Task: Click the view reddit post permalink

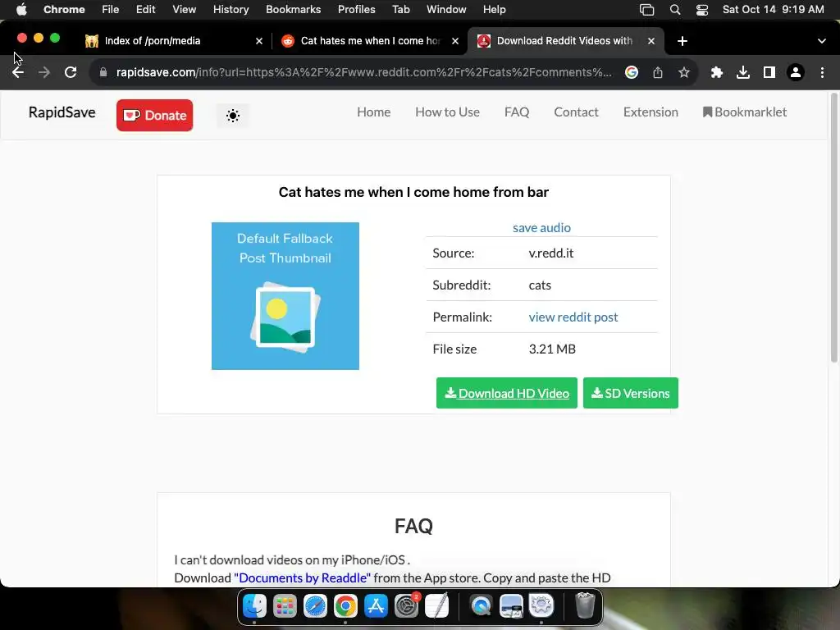Action: click(x=573, y=317)
